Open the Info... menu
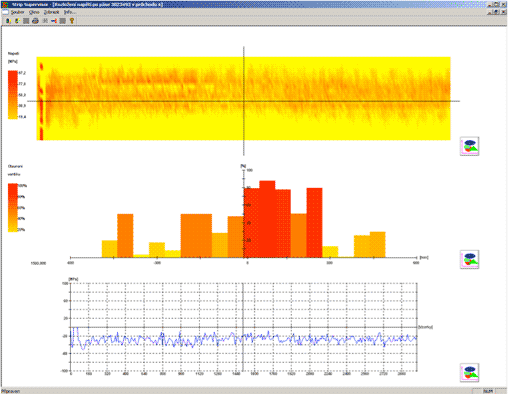The width and height of the screenshot is (508, 394). point(70,12)
